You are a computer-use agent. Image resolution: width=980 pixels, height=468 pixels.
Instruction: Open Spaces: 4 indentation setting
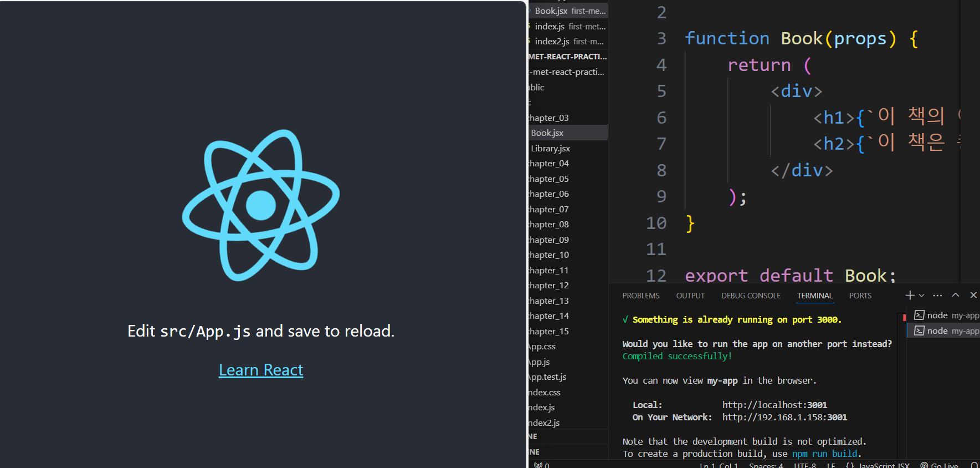(x=766, y=465)
